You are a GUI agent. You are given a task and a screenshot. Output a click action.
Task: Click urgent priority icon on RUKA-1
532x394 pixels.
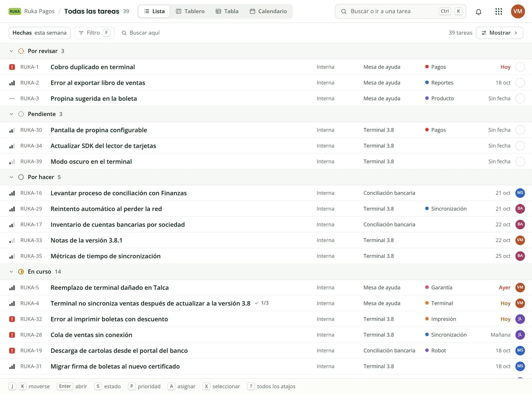pos(12,67)
